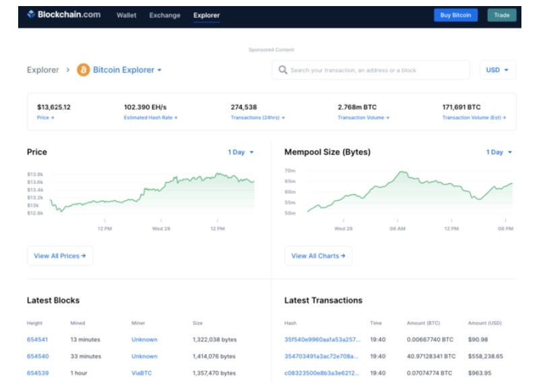
Task: Click the 1 hour mined cell
Action: point(79,373)
